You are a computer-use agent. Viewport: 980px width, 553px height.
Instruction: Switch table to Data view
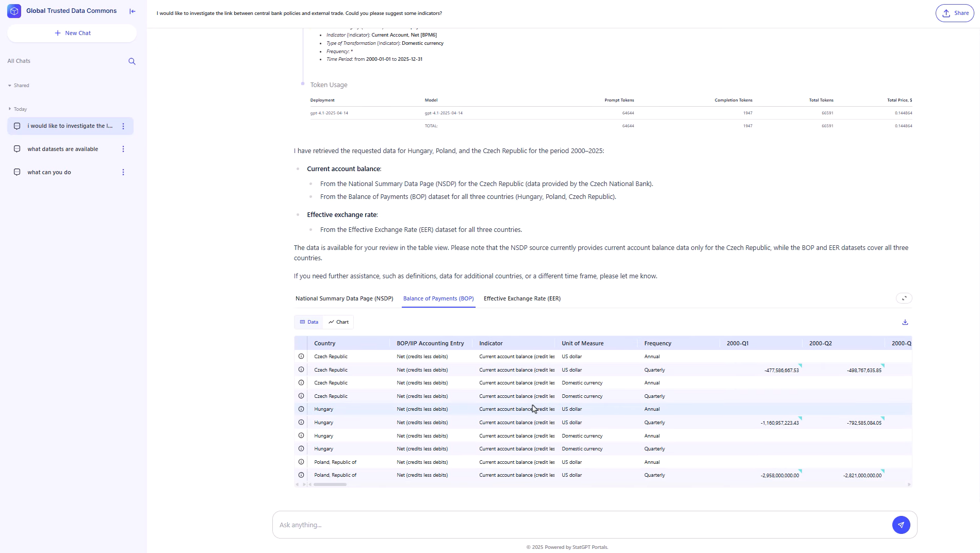[x=309, y=322]
